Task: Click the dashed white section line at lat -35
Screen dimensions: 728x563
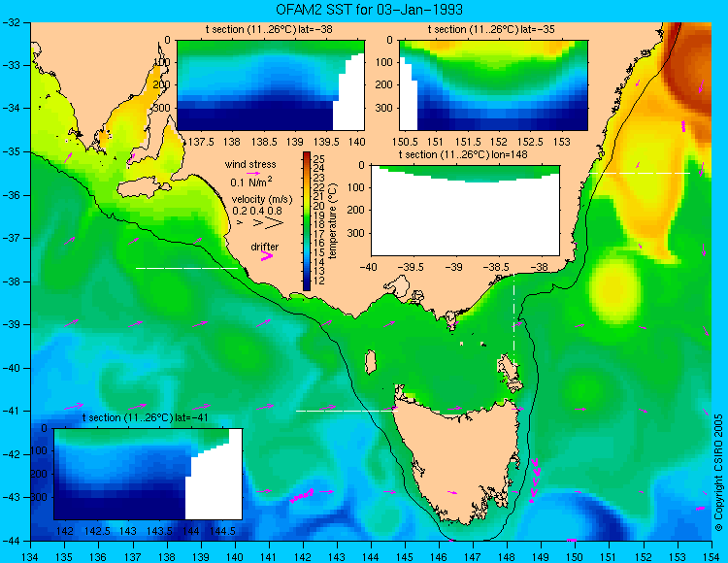Action: [x=640, y=173]
